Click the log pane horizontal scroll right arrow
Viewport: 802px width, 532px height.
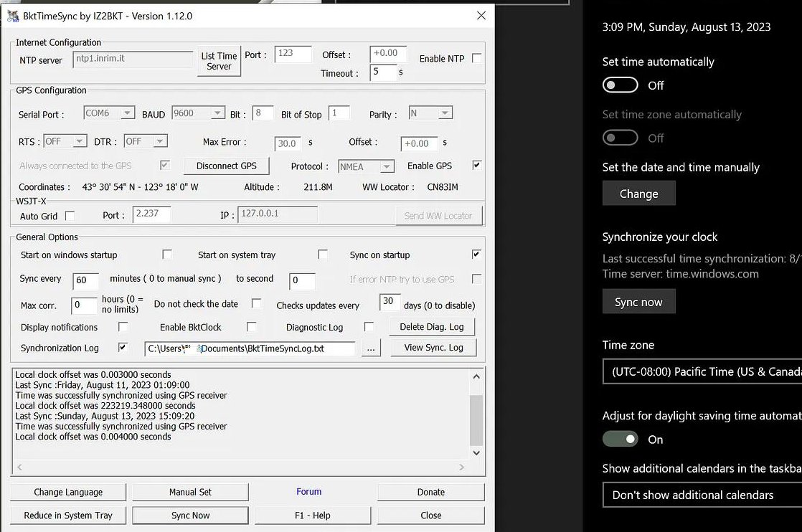461,467
